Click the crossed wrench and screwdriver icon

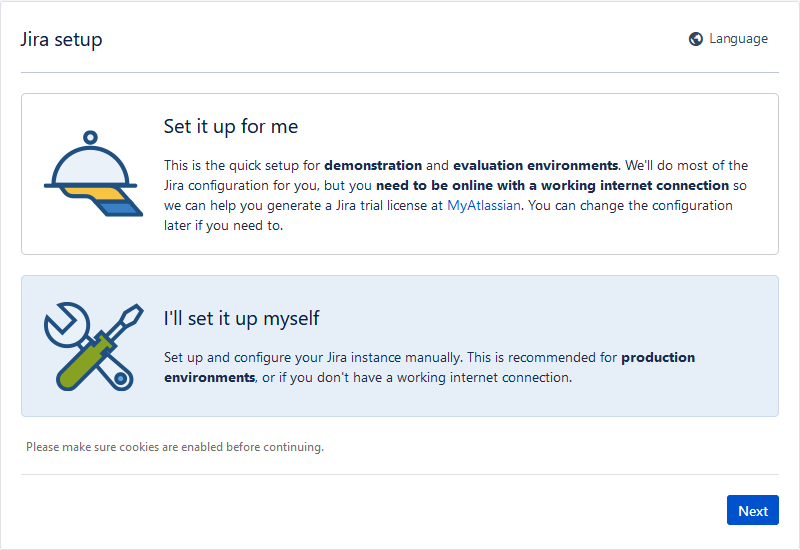(89, 346)
